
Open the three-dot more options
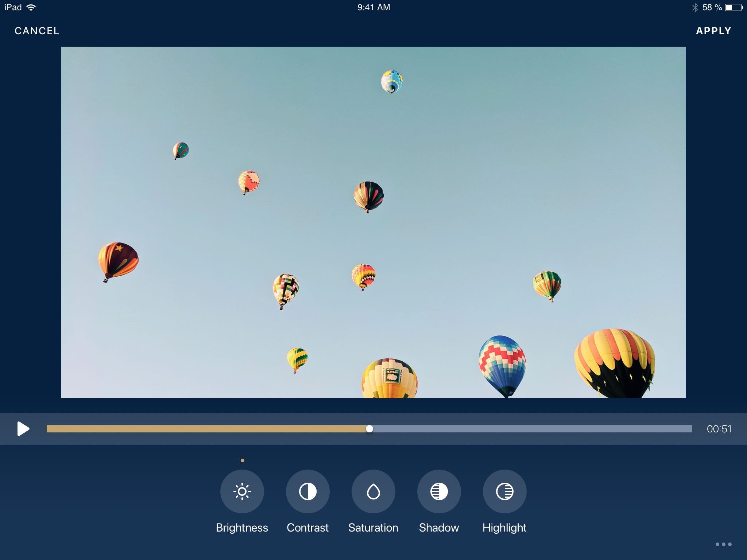click(x=723, y=544)
